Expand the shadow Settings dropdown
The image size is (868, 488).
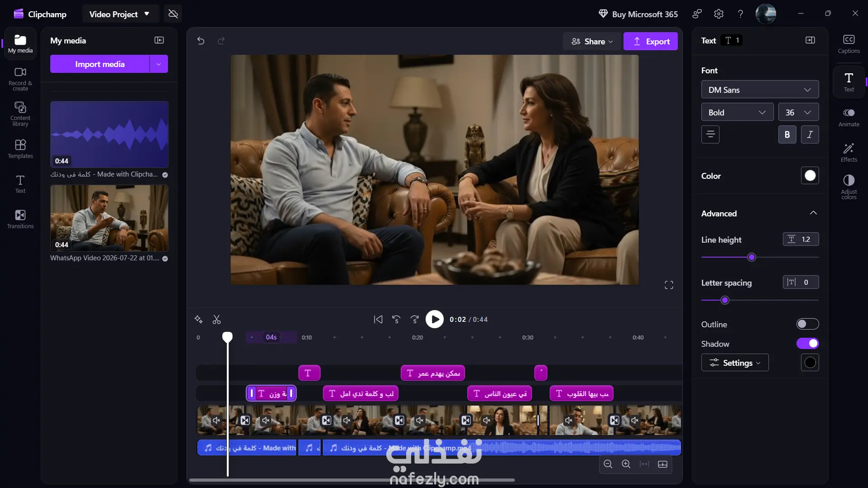735,363
